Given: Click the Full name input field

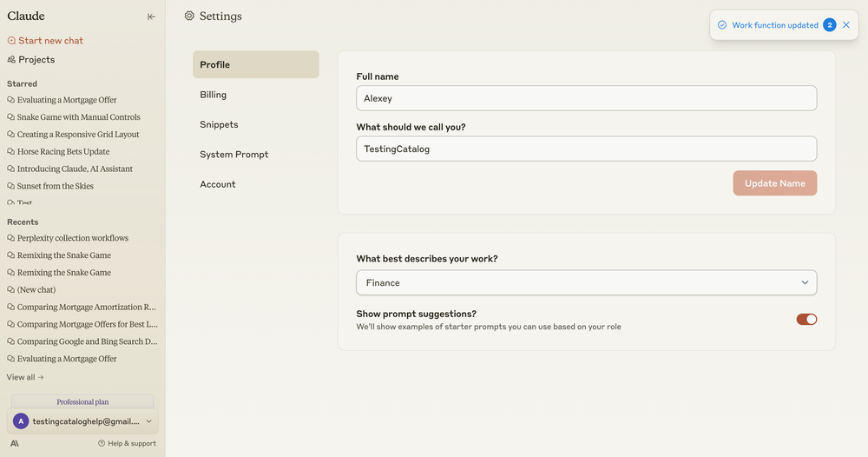Looking at the screenshot, I should [x=586, y=98].
